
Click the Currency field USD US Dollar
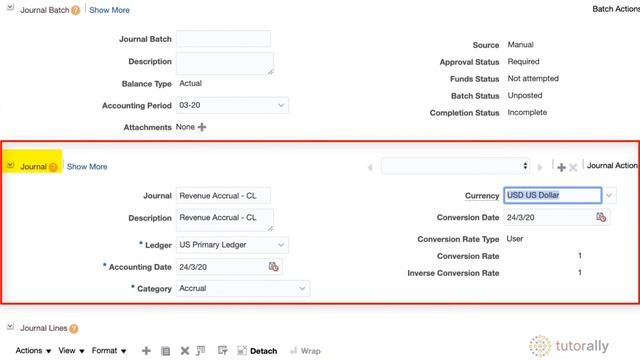pyautogui.click(x=553, y=195)
